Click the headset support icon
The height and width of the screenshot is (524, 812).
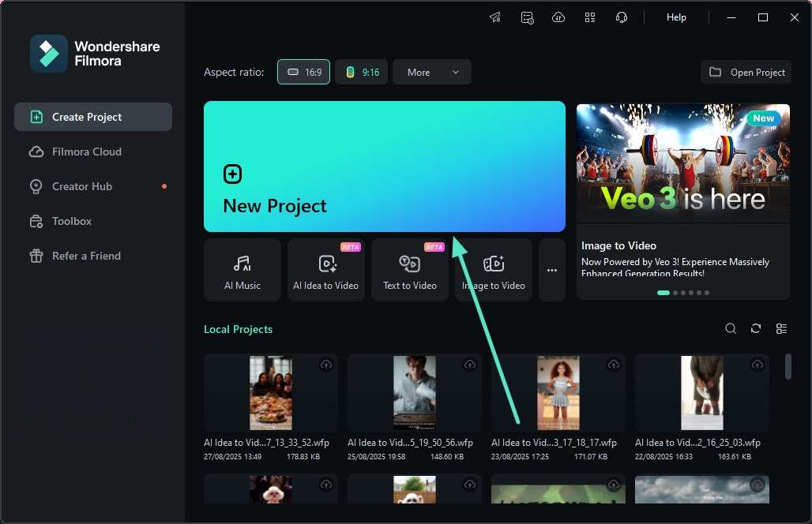622,17
